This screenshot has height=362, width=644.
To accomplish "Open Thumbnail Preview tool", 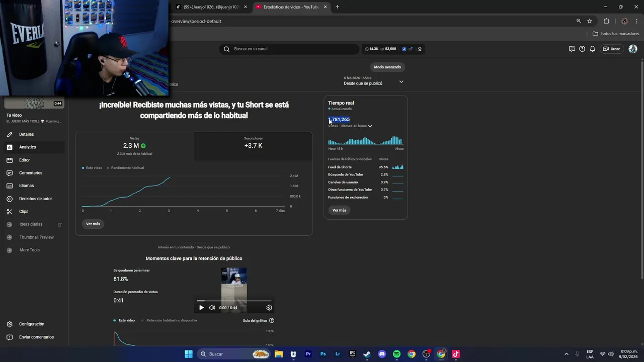I will point(36,237).
